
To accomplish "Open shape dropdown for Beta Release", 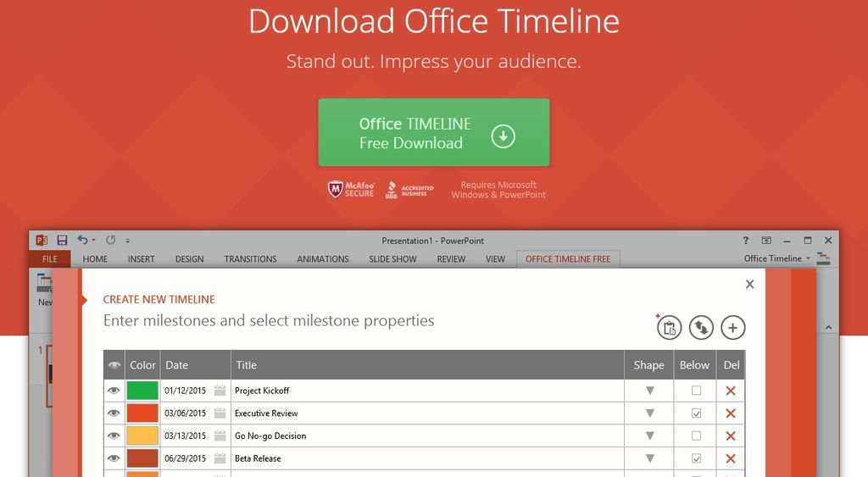I will [650, 458].
